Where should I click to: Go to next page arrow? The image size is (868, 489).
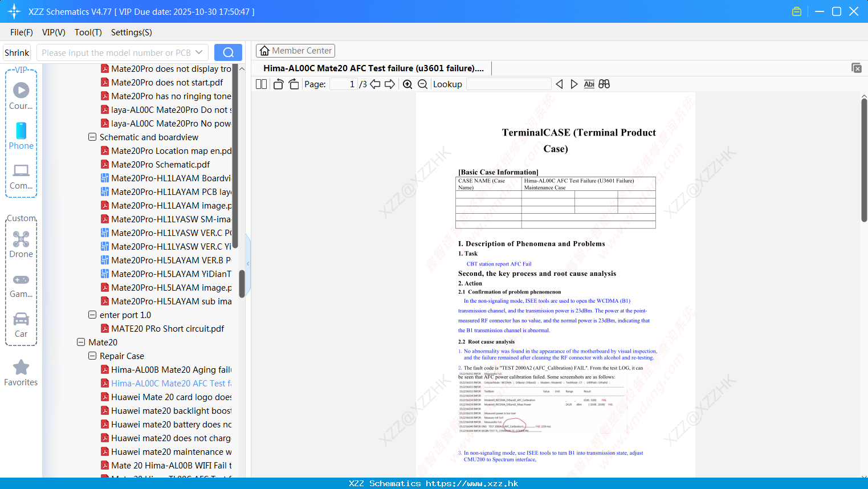pyautogui.click(x=390, y=84)
